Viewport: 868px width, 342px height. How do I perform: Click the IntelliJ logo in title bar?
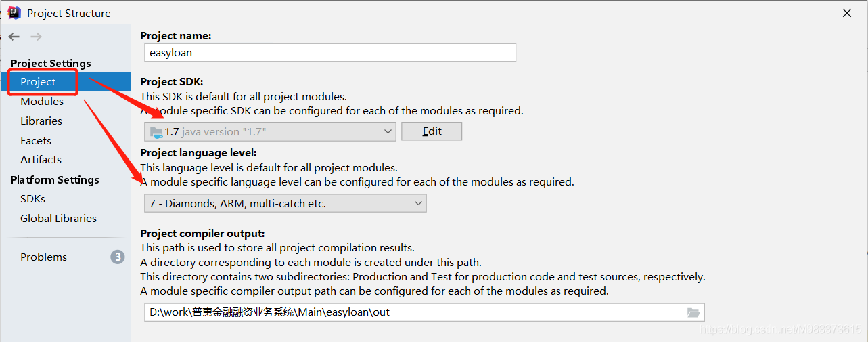(x=14, y=12)
